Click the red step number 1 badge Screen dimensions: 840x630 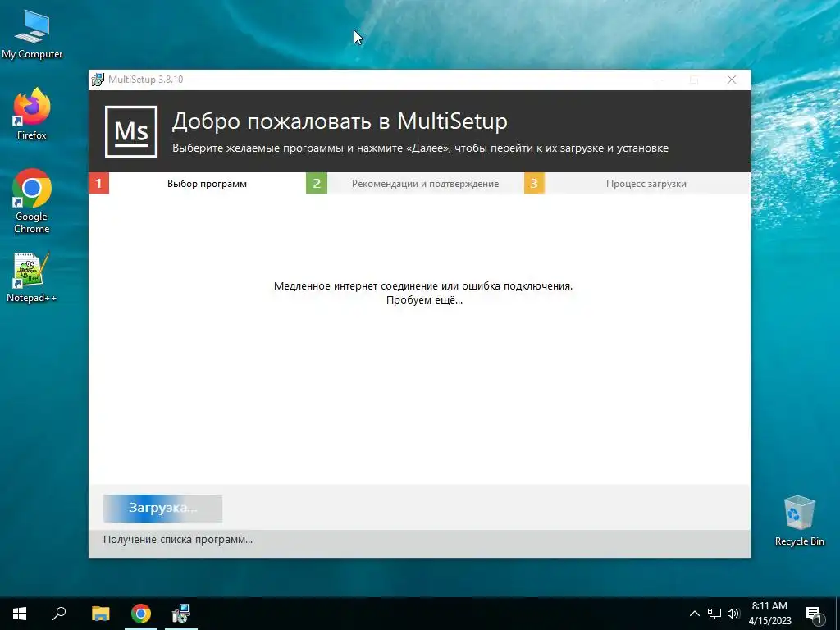click(x=99, y=183)
